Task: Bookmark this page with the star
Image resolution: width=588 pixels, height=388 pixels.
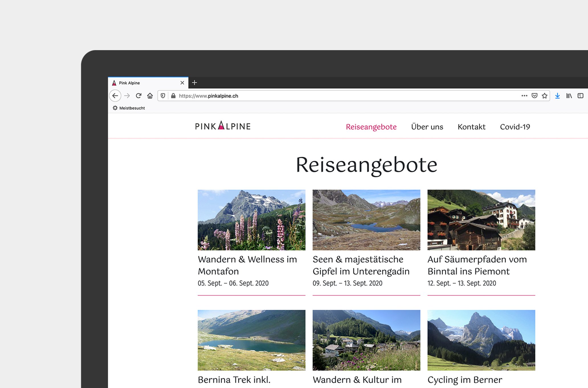Action: tap(545, 96)
